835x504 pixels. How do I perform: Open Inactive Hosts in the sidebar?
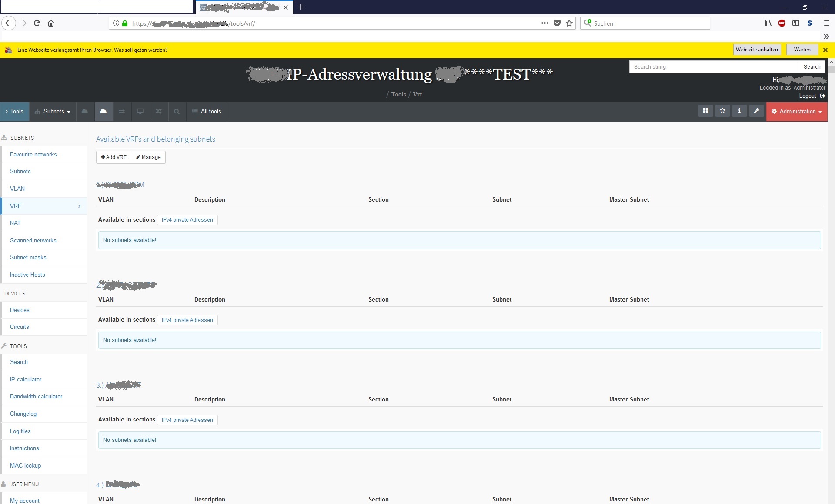[x=27, y=275]
